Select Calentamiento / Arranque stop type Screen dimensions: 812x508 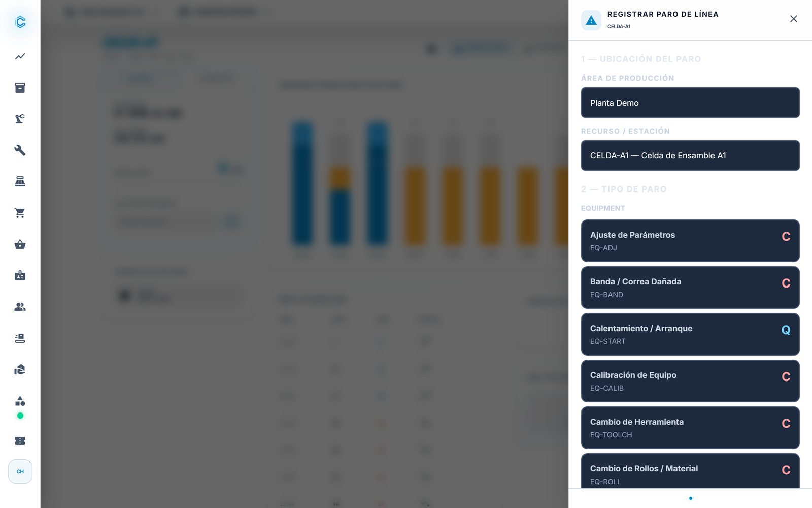[x=690, y=334]
